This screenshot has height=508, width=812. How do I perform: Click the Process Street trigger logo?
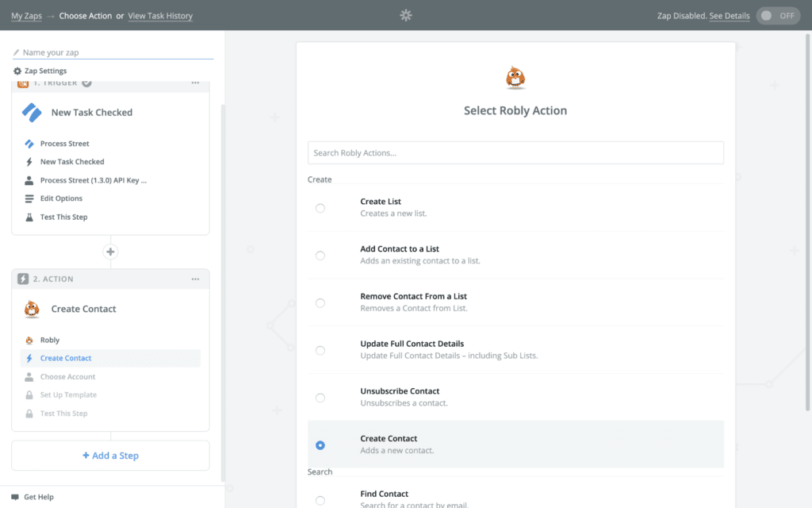pos(32,113)
